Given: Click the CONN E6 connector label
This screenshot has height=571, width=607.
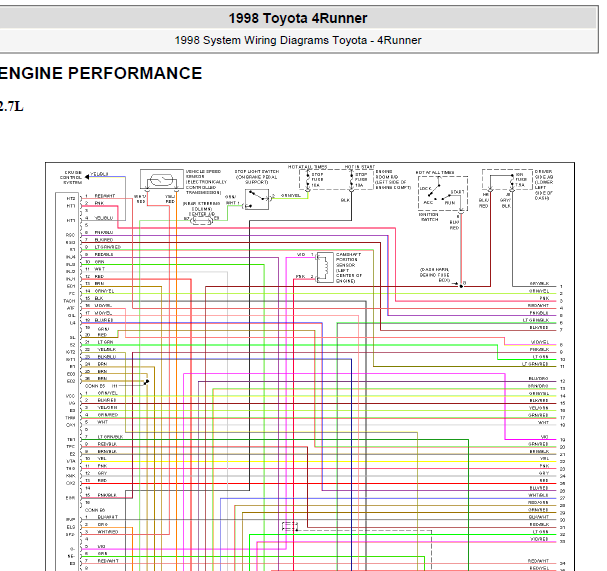Looking at the screenshot, I should point(95,510).
